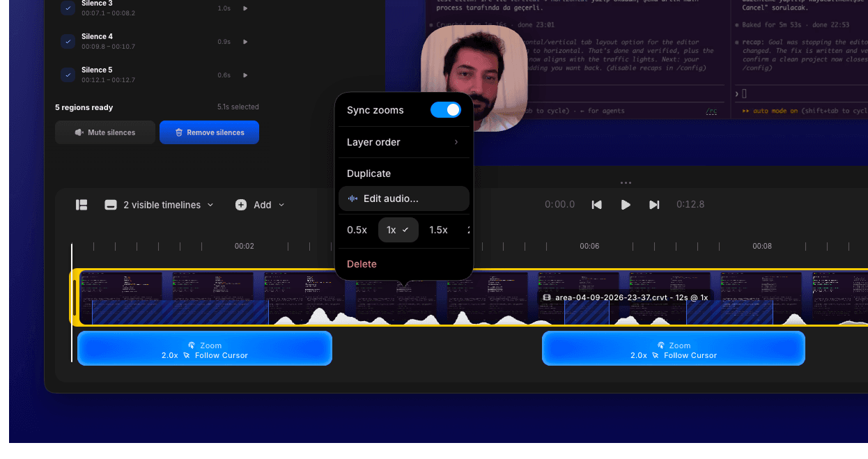This screenshot has height=459, width=868.
Task: Uncheck the Silence 3 checkbox
Action: click(x=68, y=8)
